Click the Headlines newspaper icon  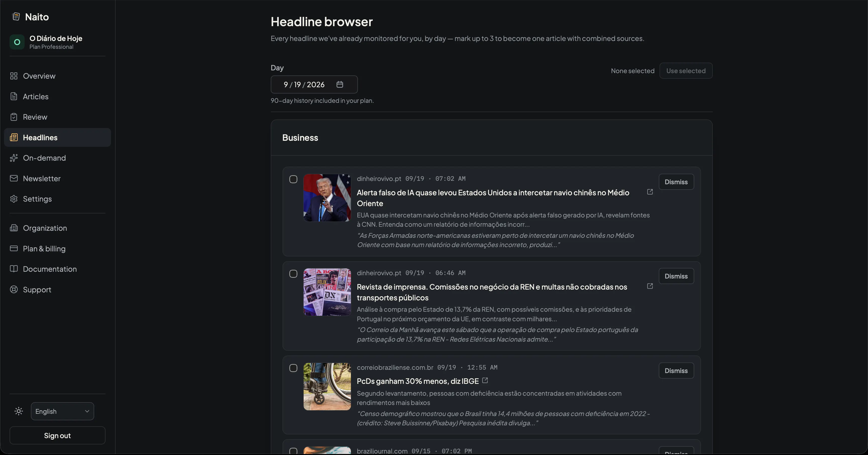click(14, 138)
